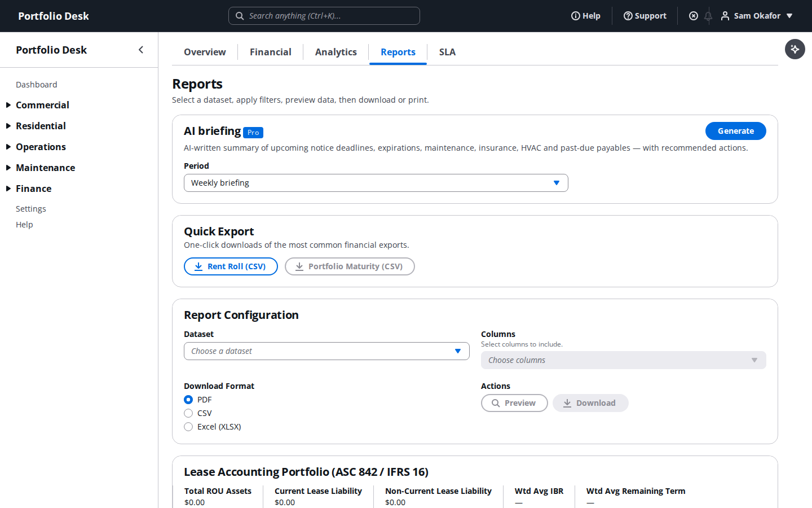Open the Choose columns dropdown
Viewport: 812px width, 508px height.
pyautogui.click(x=624, y=360)
